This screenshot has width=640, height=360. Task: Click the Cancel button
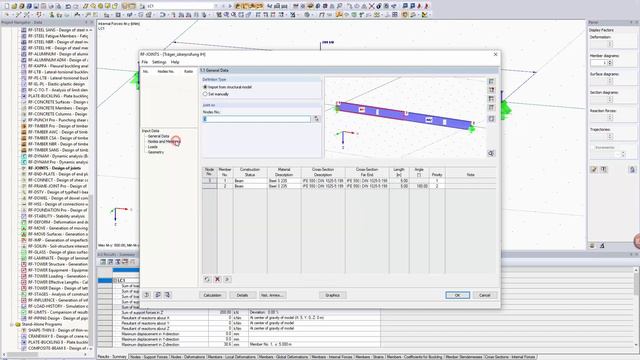coord(484,295)
